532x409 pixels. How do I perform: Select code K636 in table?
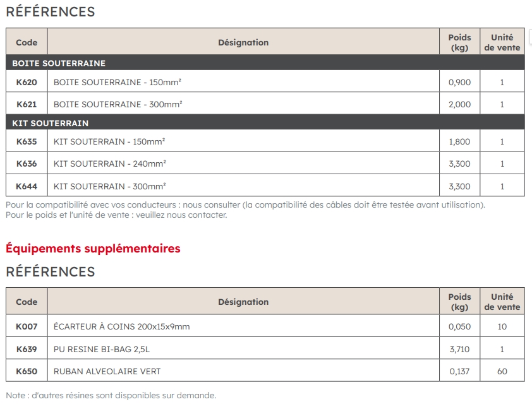click(x=27, y=163)
